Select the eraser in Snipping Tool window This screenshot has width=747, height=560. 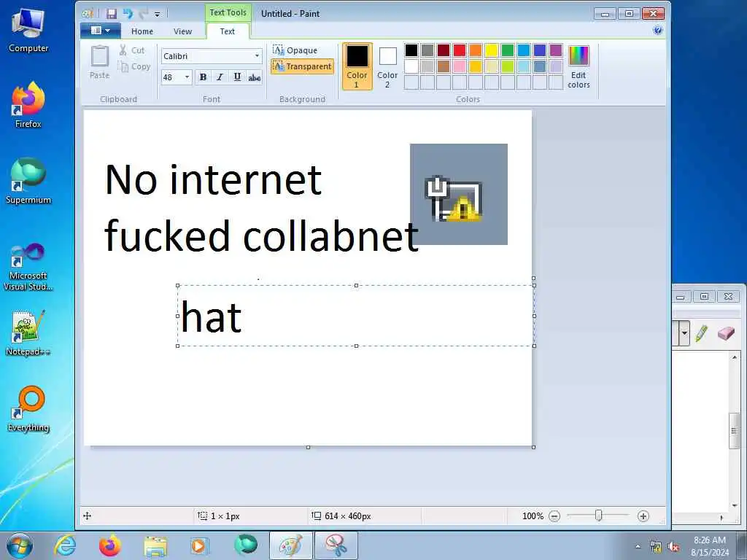[726, 332]
